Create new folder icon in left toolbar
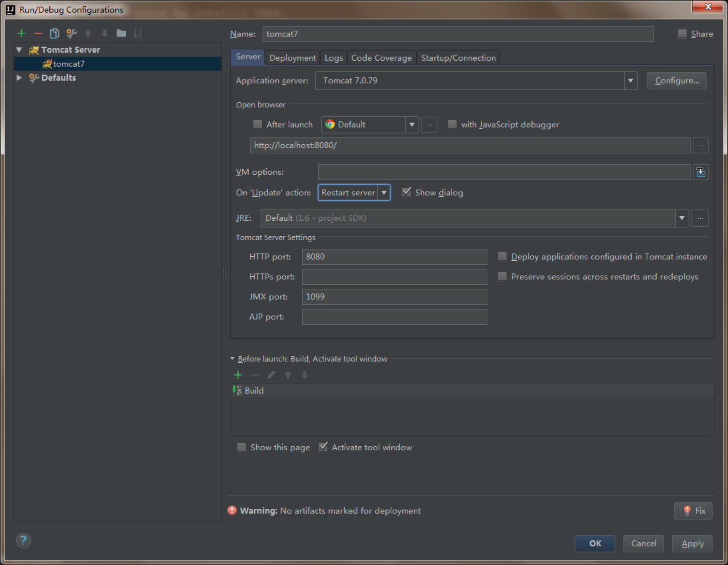This screenshot has height=565, width=728. [x=121, y=33]
